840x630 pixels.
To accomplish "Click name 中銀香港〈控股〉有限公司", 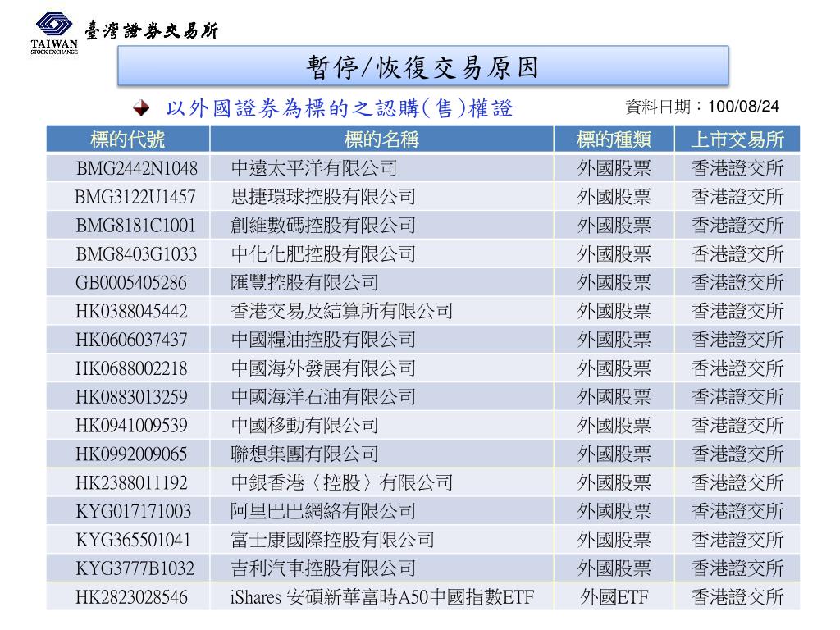I will point(342,482).
